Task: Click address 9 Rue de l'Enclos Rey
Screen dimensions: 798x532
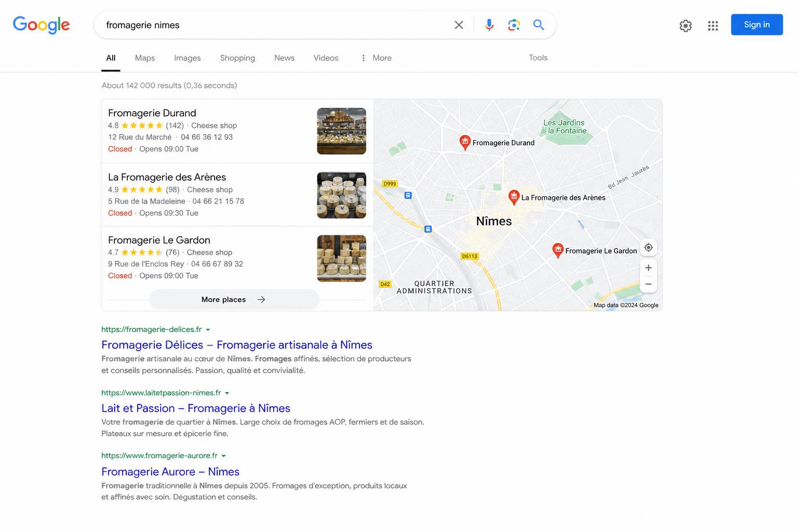Action: (146, 264)
